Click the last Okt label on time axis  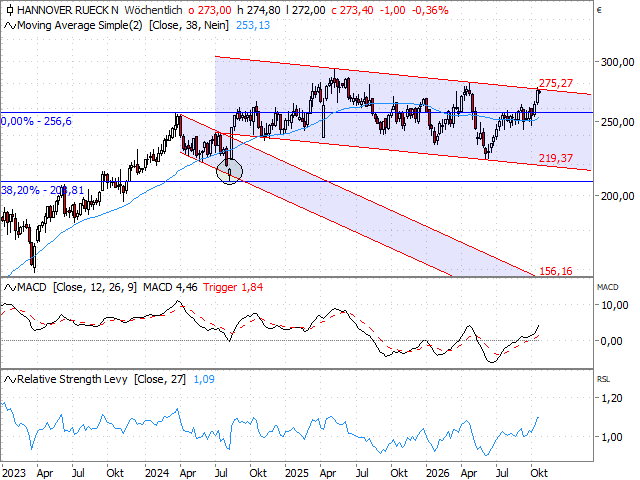point(539,473)
